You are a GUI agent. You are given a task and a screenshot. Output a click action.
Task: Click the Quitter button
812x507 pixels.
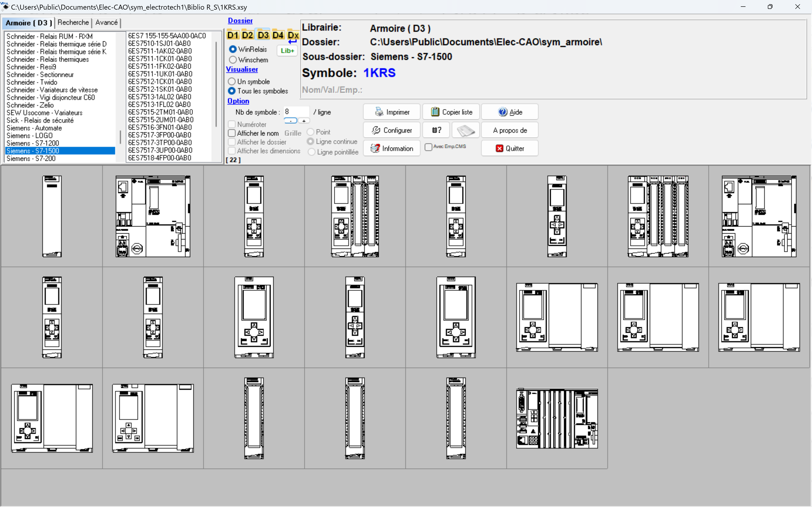pos(510,148)
